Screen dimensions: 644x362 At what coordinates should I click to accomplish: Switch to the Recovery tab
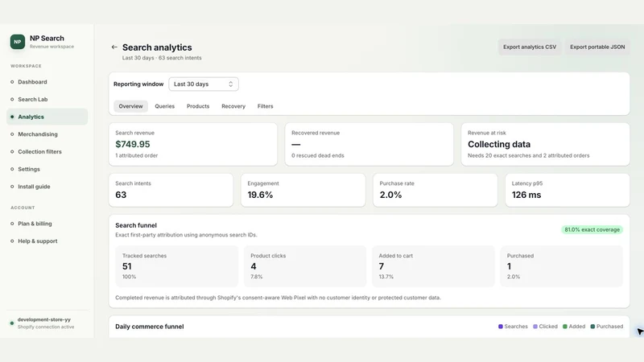[x=233, y=106]
